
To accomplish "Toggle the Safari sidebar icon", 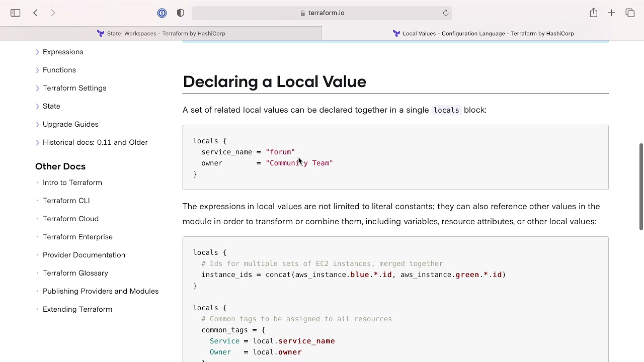I will (x=16, y=13).
